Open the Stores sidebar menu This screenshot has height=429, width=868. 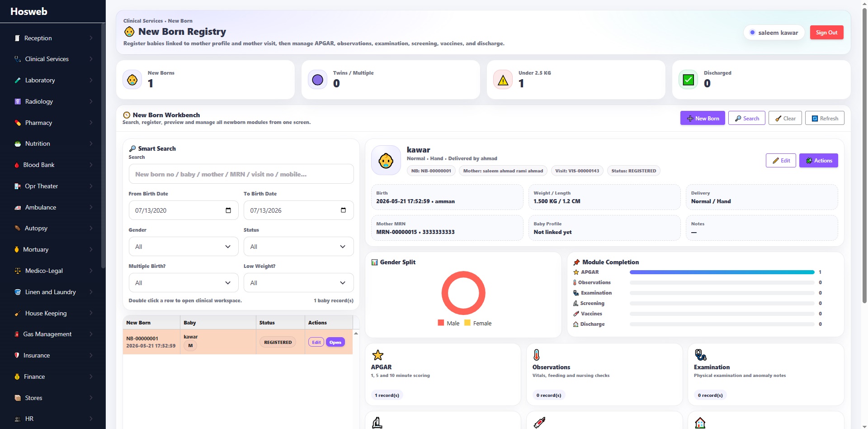pyautogui.click(x=52, y=398)
